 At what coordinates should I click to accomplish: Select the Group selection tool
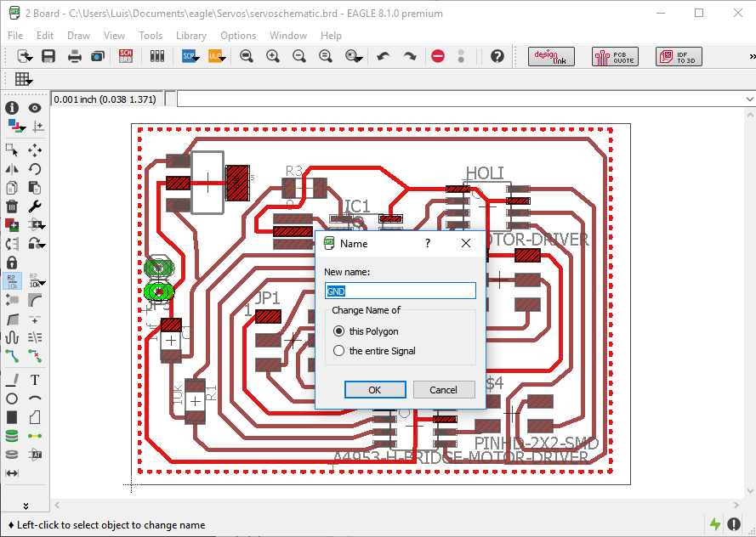[x=12, y=150]
